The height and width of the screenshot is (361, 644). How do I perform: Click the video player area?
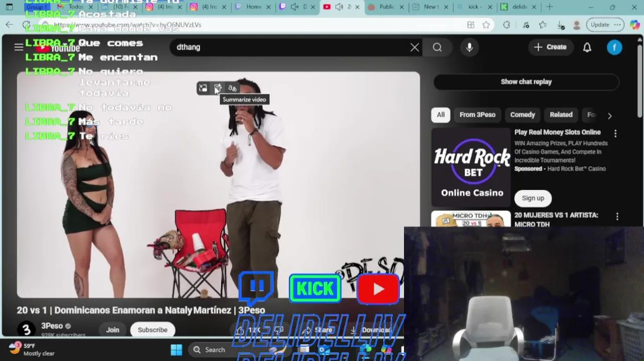click(x=218, y=185)
